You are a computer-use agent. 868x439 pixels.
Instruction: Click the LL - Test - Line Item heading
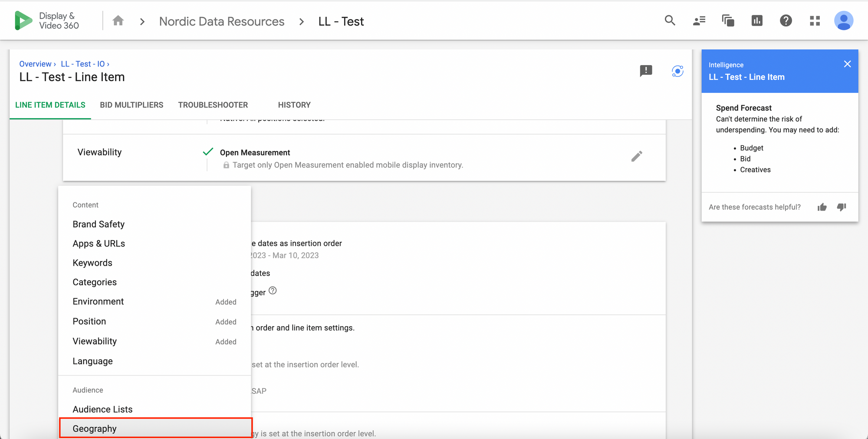[72, 77]
